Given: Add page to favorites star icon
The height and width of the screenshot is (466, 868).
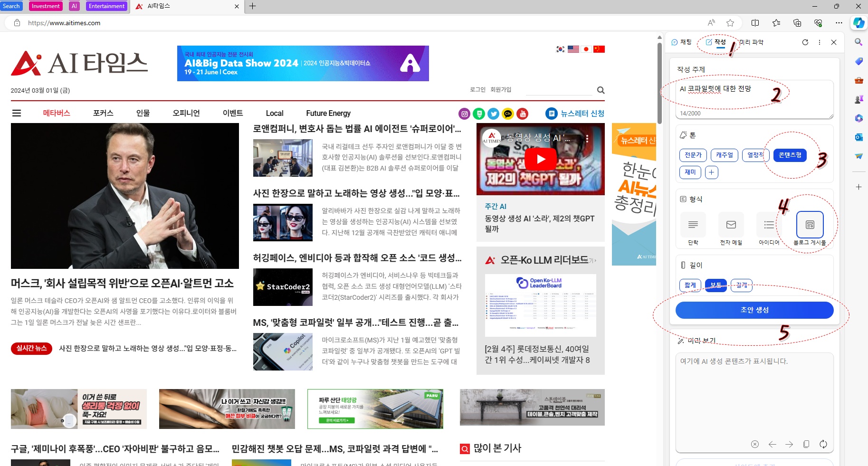Looking at the screenshot, I should (730, 23).
